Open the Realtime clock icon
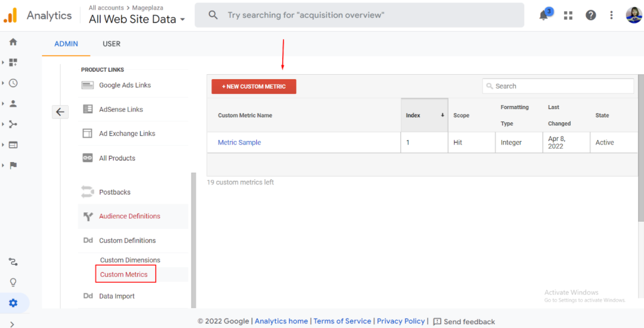 click(13, 83)
